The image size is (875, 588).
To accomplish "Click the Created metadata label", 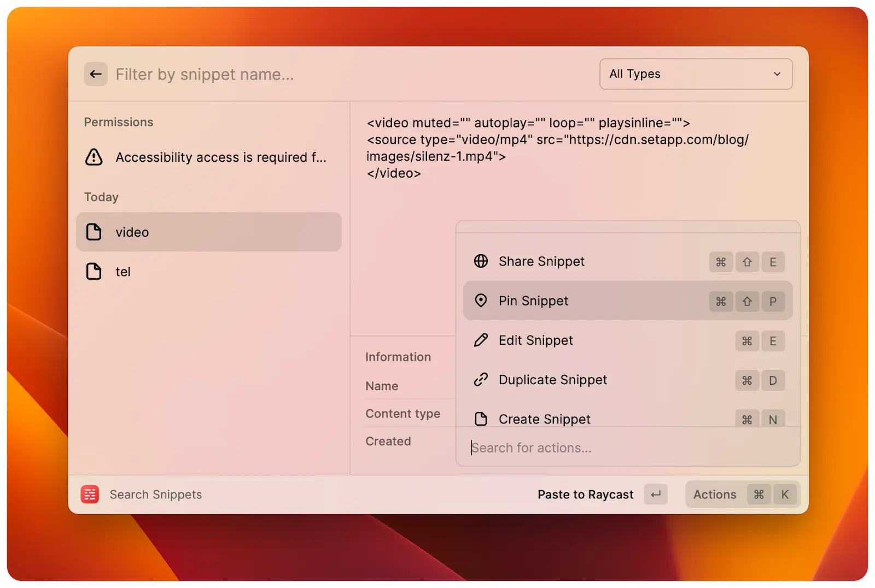I will (x=388, y=441).
